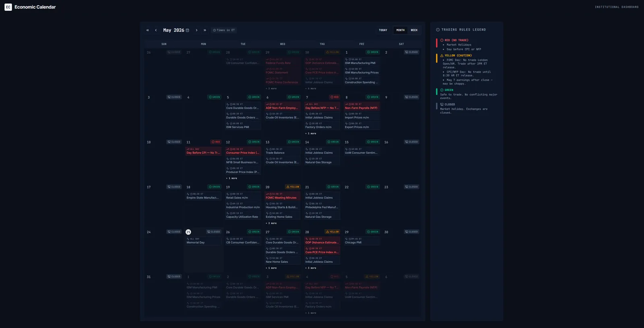Jump forward one year with double-right chevron
The height and width of the screenshot is (328, 644).
point(205,30)
